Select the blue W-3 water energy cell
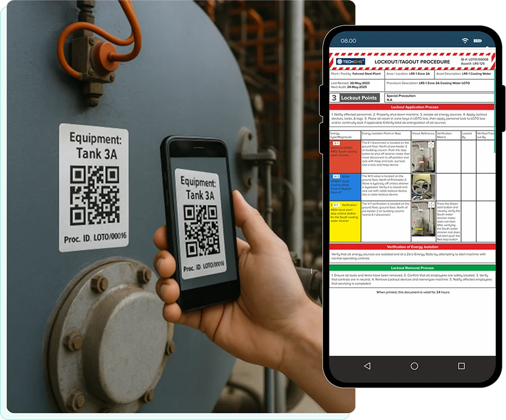 [345, 187]
